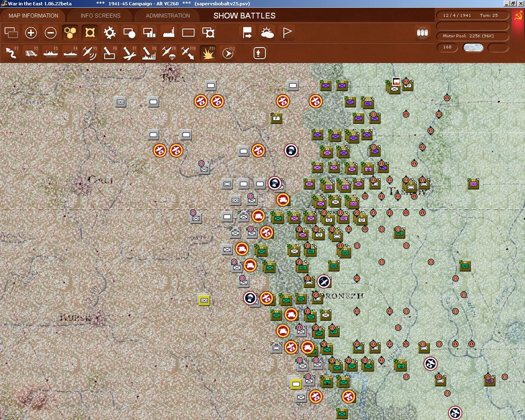
Task: Select the F8 bomb city icon
Action: click(149, 53)
